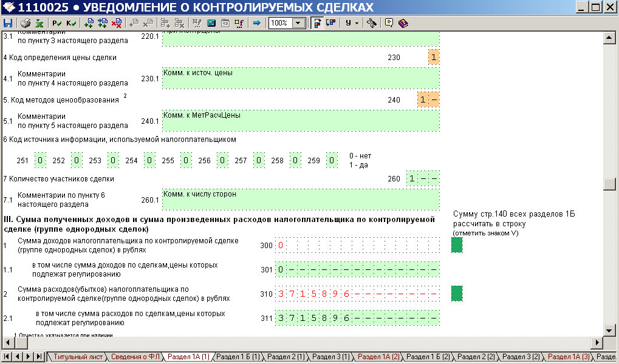Viewport: 619px width, 364px height.
Task: Open the Раздел 3 (2) tab
Action: click(521, 357)
